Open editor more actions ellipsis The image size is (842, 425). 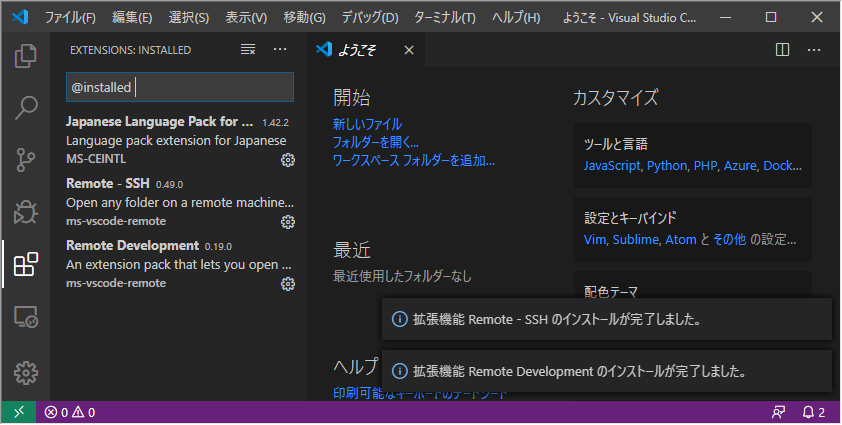814,50
